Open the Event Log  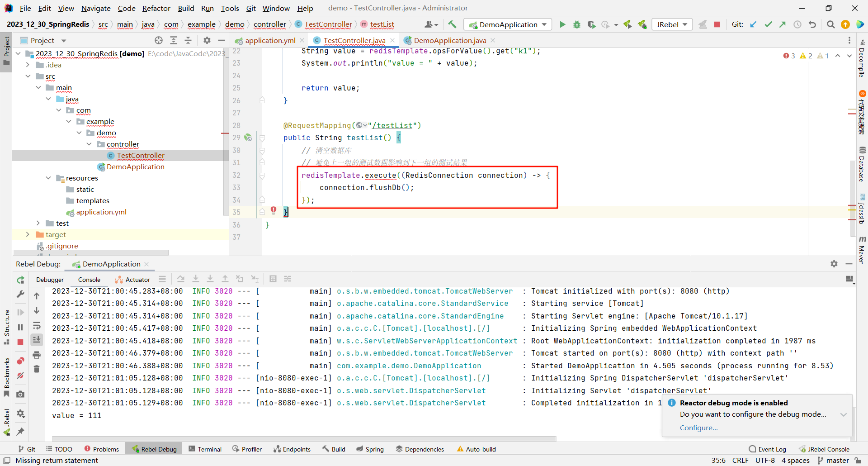point(768,449)
